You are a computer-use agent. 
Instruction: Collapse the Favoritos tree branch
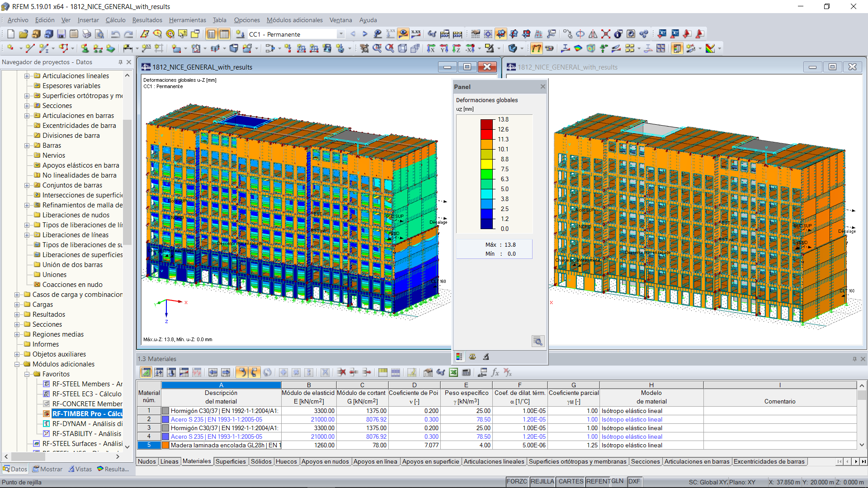28,374
